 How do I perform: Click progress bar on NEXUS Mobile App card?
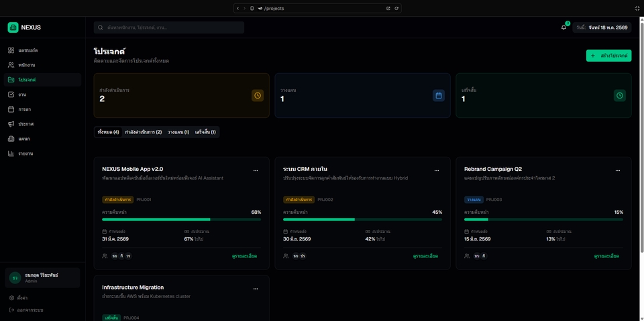coord(182,220)
